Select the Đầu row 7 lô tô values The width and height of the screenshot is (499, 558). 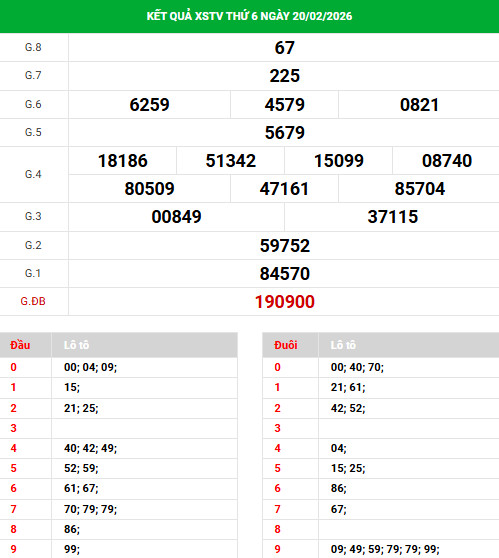click(90, 509)
